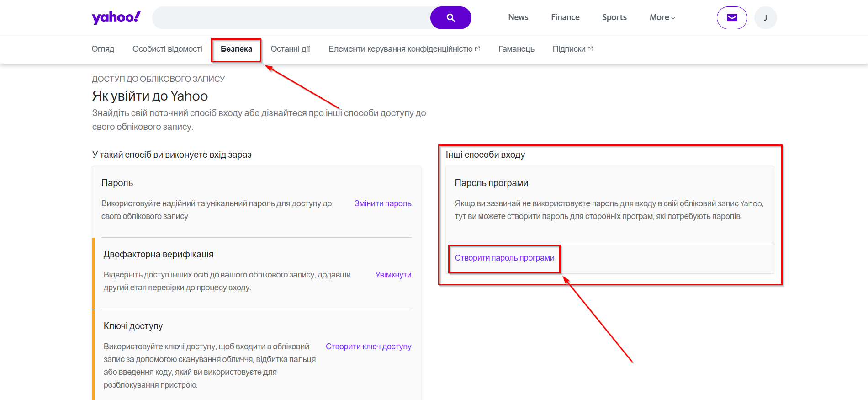Open Елементи керування конфіденційністю tab
The height and width of the screenshot is (400, 868).
click(404, 49)
